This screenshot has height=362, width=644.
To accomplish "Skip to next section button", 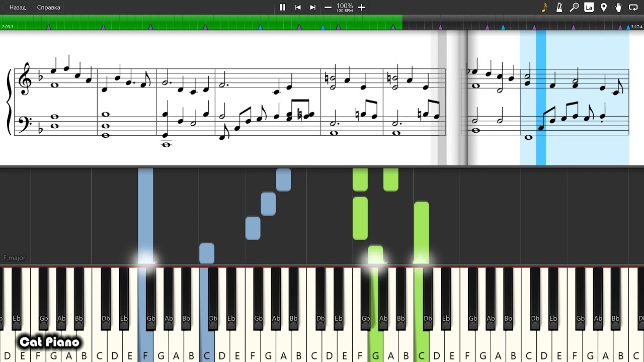I will [x=312, y=8].
